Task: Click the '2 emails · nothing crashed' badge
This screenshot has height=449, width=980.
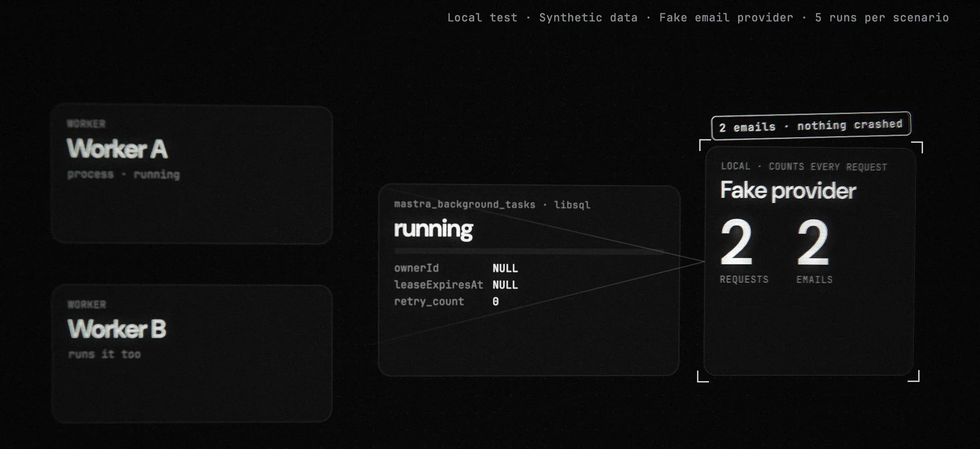Action: (811, 126)
